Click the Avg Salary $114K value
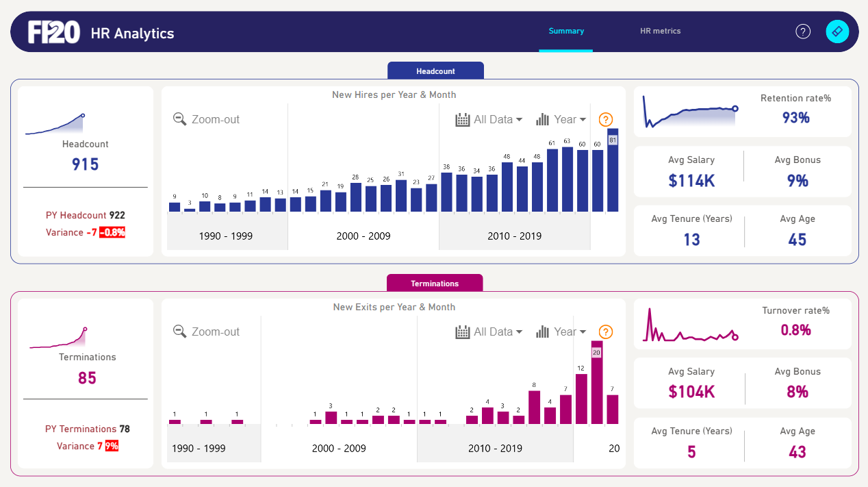Viewport: 868px width, 487px height. (691, 181)
